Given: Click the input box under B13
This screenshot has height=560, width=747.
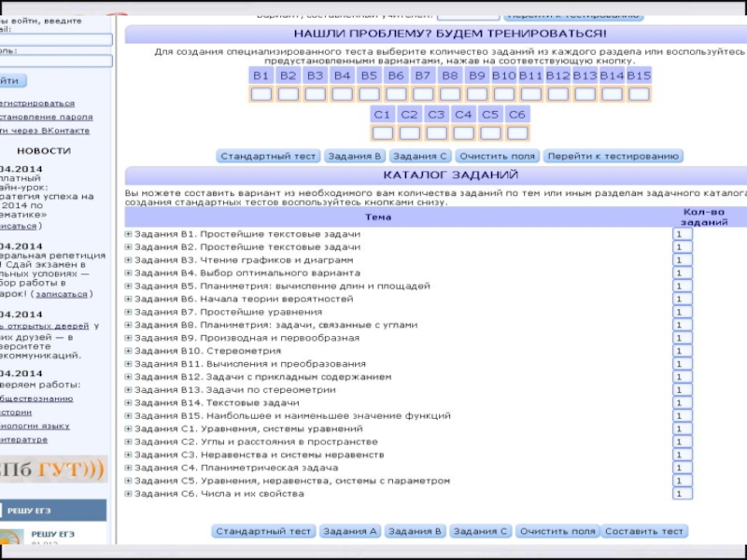Looking at the screenshot, I should [585, 94].
